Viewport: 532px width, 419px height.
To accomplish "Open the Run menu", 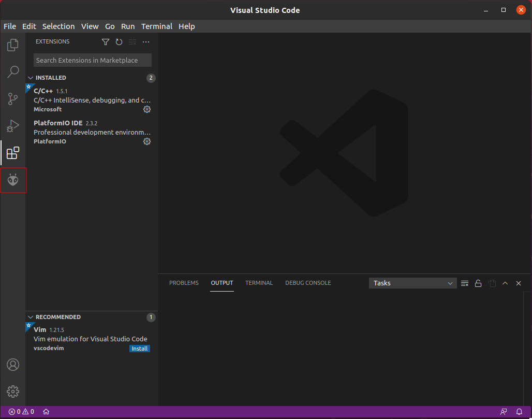I will (x=128, y=26).
